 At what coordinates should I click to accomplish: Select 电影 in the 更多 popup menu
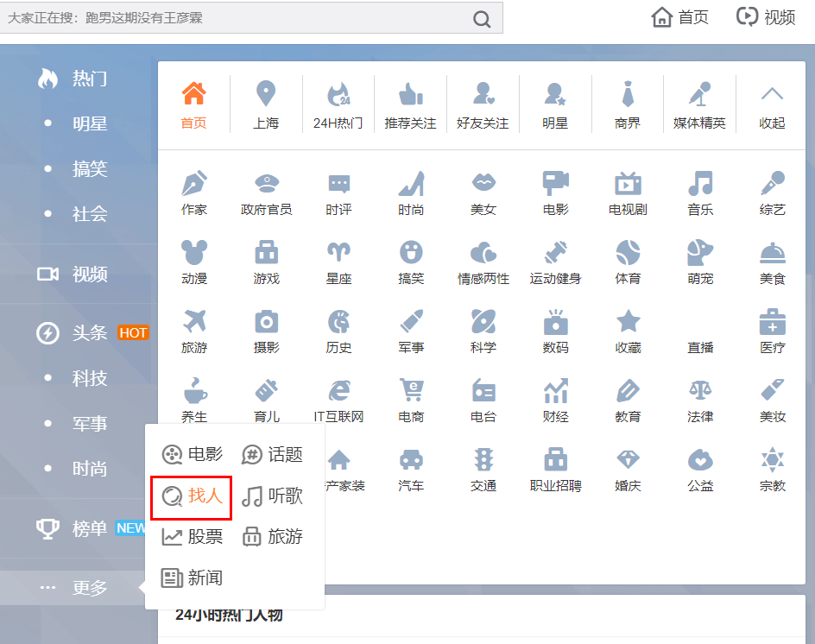(192, 454)
